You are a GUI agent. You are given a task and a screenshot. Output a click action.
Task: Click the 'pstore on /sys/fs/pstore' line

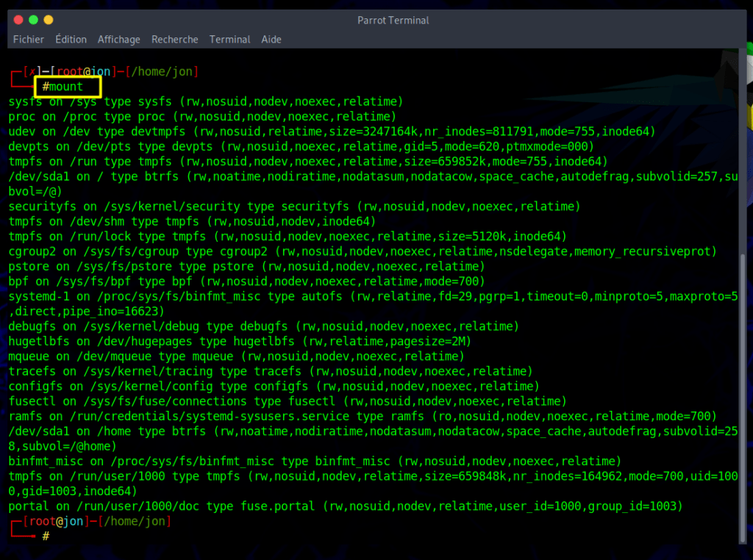pyautogui.click(x=246, y=266)
